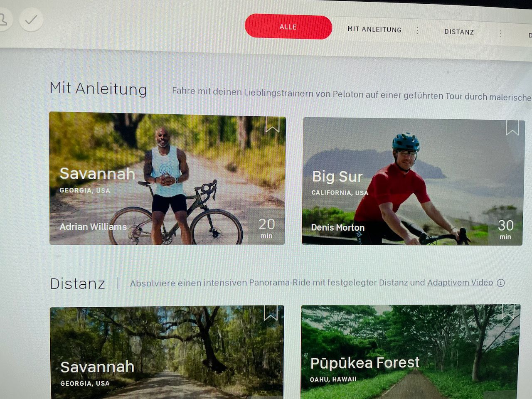Bookmark the Savannah distance ride
Image resolution: width=532 pixels, height=399 pixels.
(x=271, y=313)
